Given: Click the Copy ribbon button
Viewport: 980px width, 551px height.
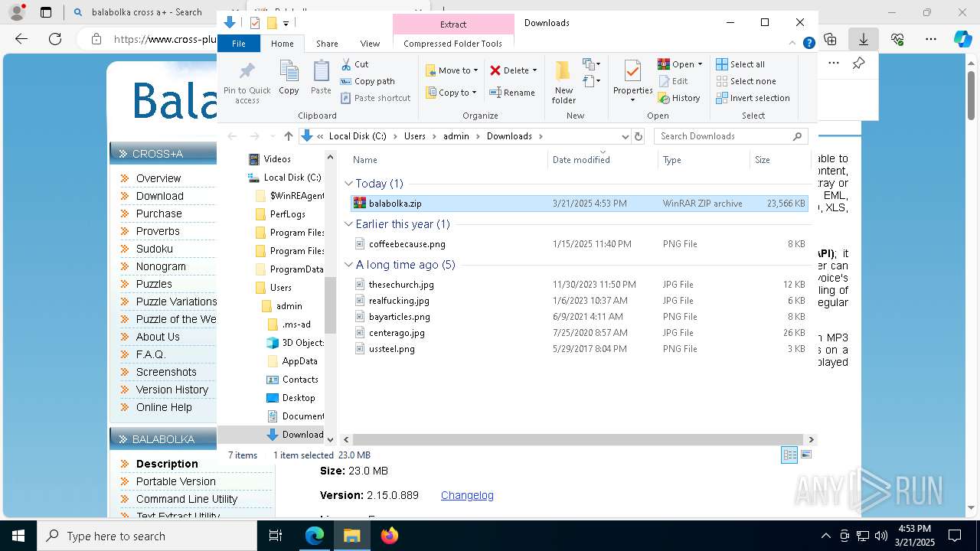Looking at the screenshot, I should pos(289,78).
